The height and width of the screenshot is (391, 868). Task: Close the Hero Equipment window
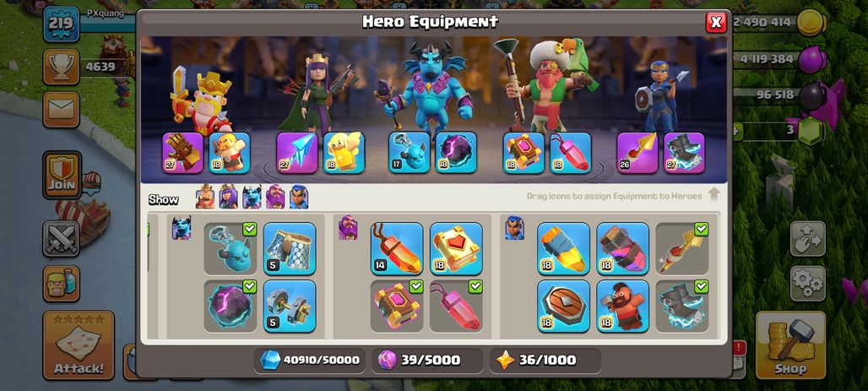[716, 22]
